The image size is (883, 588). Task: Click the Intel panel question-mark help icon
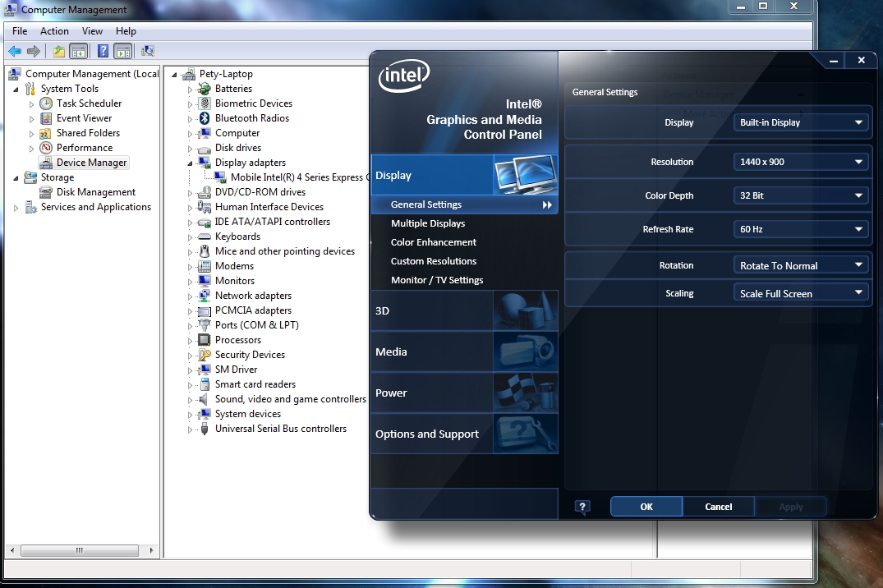[582, 507]
